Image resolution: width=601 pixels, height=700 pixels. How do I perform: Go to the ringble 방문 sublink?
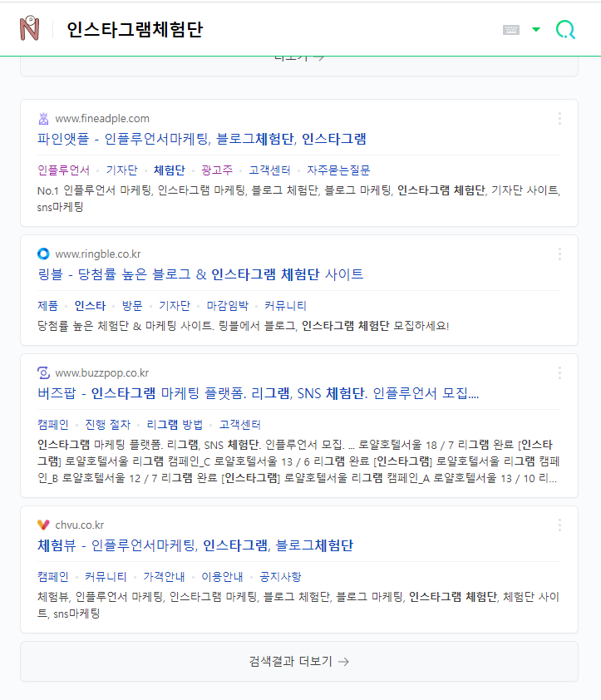coord(132,306)
